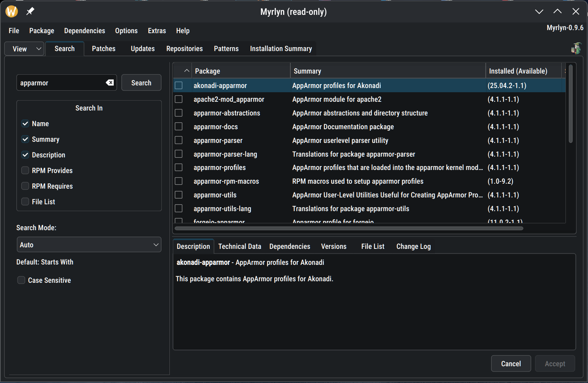Click the apparmor-rpm-macros version (1.0-9.2)
588x383 pixels.
pos(500,181)
